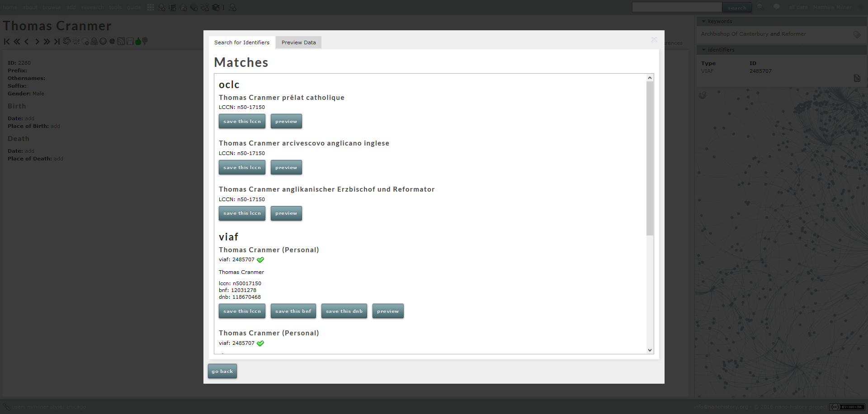The image size is (868, 414).
Task: Click the add place house icon
Action: coord(184,8)
